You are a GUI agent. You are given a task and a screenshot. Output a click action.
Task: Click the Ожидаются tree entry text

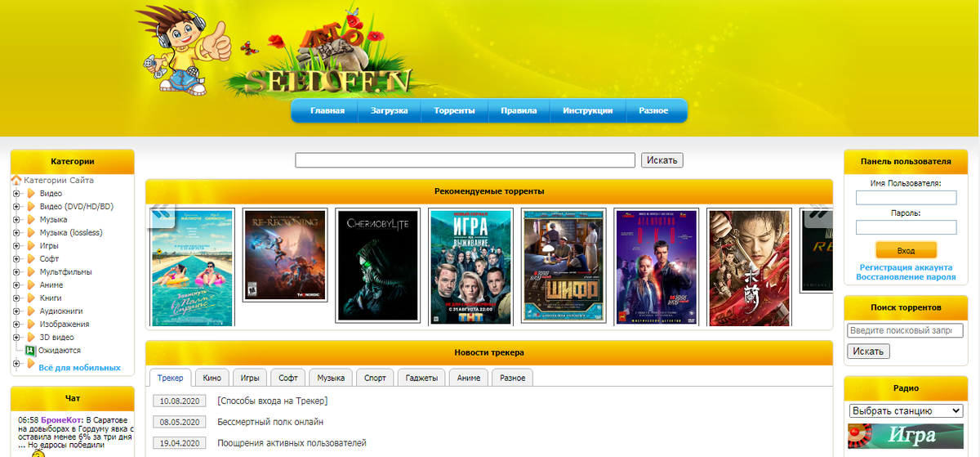tap(60, 351)
